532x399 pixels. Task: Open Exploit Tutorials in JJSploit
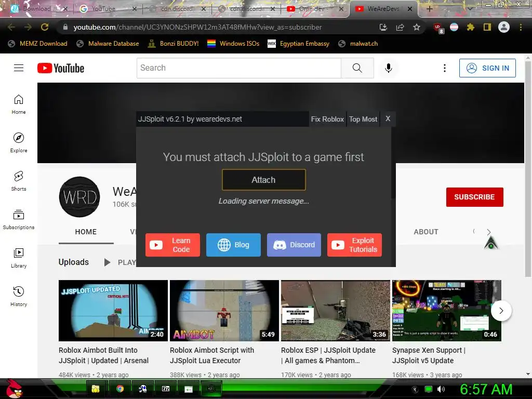pos(354,245)
